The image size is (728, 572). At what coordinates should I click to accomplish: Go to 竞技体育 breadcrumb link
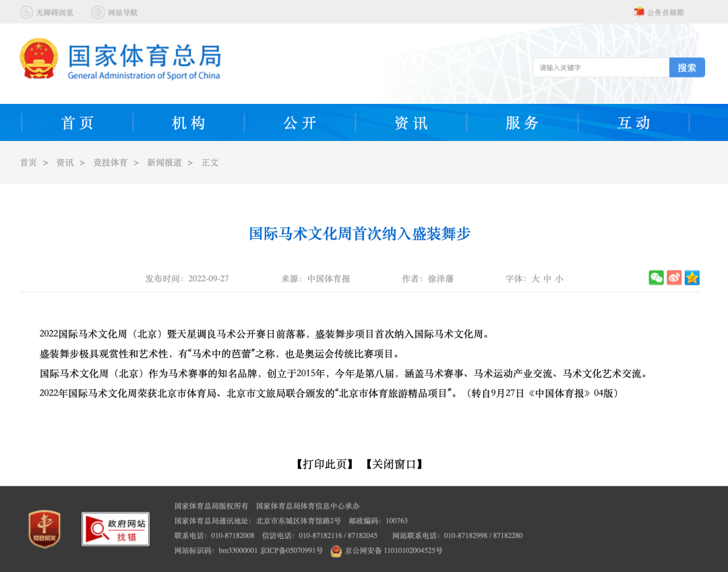111,163
